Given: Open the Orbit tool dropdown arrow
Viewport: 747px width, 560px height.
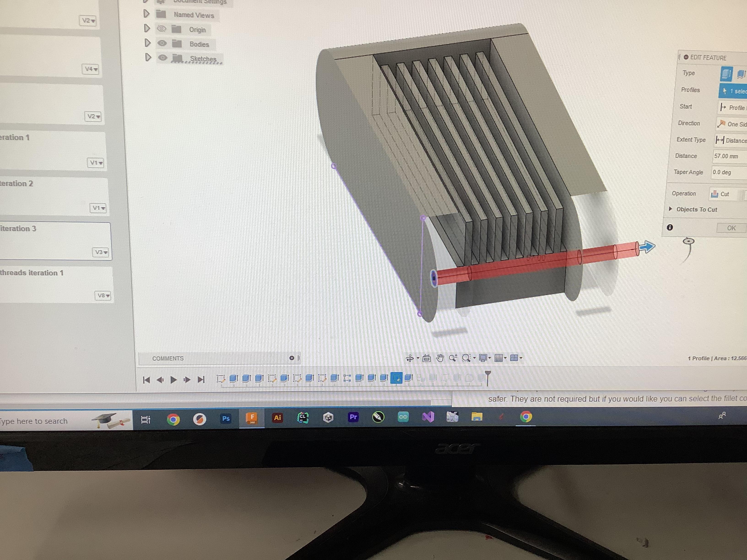Looking at the screenshot, I should click(x=418, y=358).
